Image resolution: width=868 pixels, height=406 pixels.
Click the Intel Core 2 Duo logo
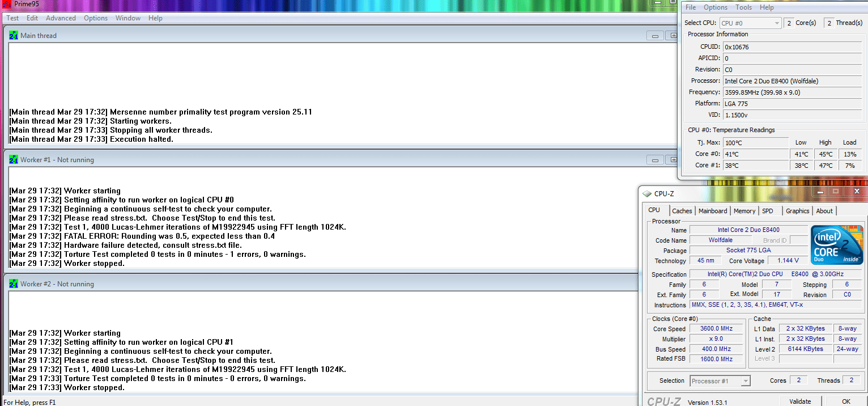(837, 244)
